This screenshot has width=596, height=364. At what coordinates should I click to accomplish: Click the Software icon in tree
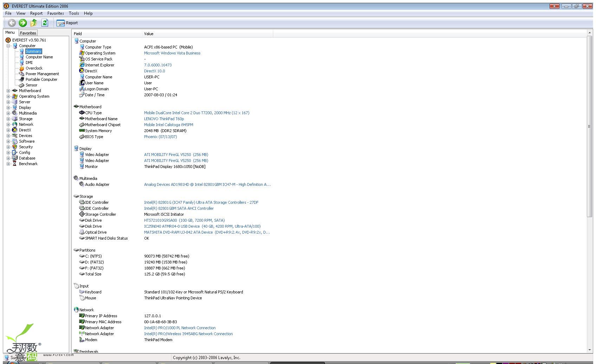[x=15, y=141]
